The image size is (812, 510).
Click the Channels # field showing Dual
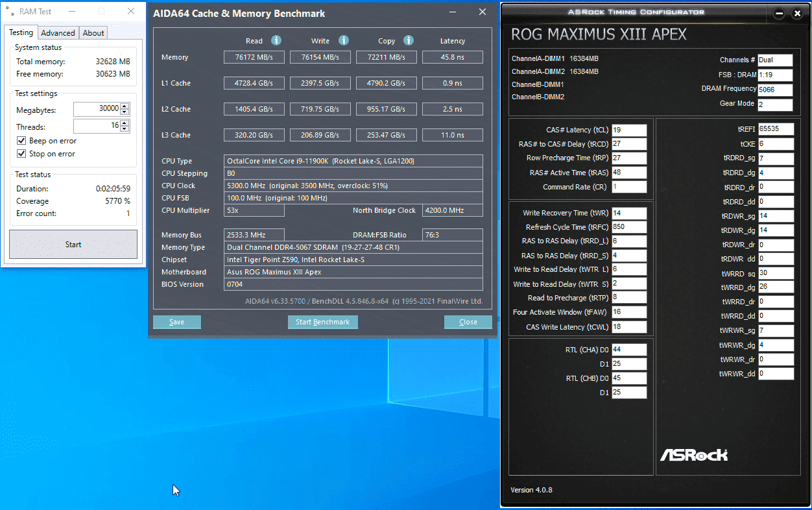[776, 60]
